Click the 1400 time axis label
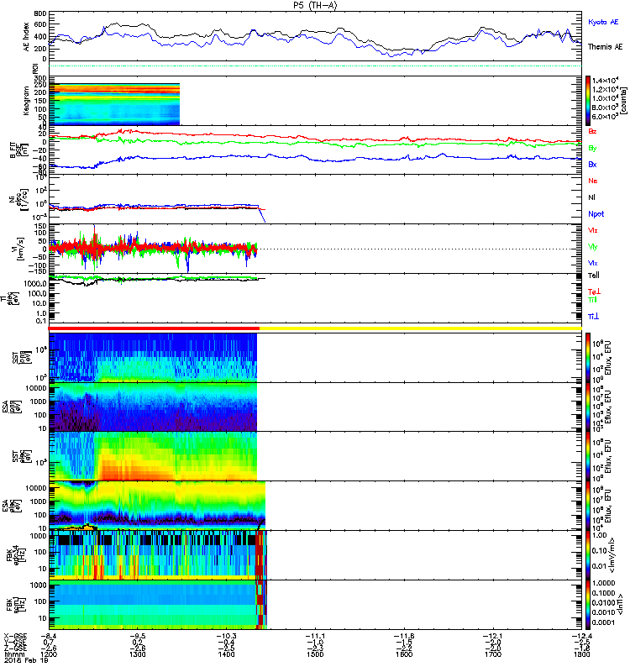 [x=226, y=655]
